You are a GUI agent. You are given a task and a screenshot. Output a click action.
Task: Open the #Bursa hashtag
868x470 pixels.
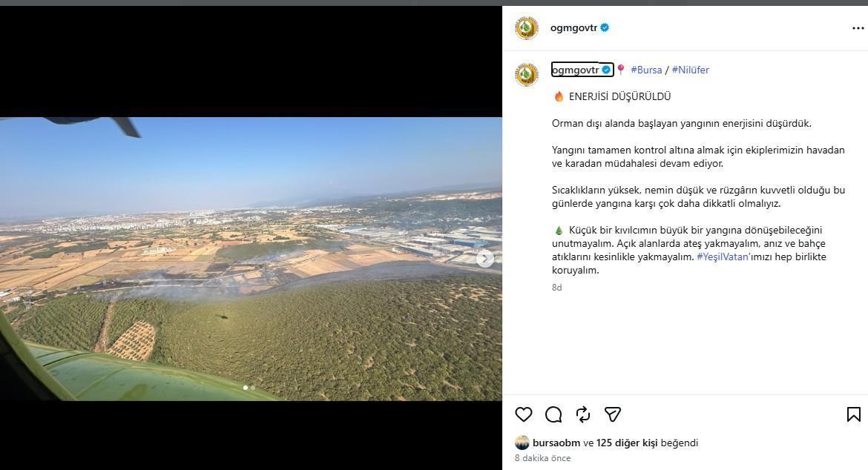tap(646, 70)
